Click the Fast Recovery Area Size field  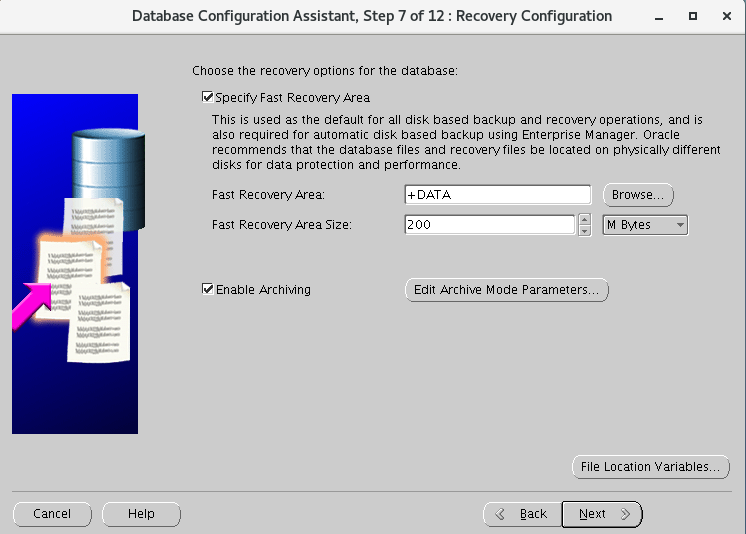point(490,225)
